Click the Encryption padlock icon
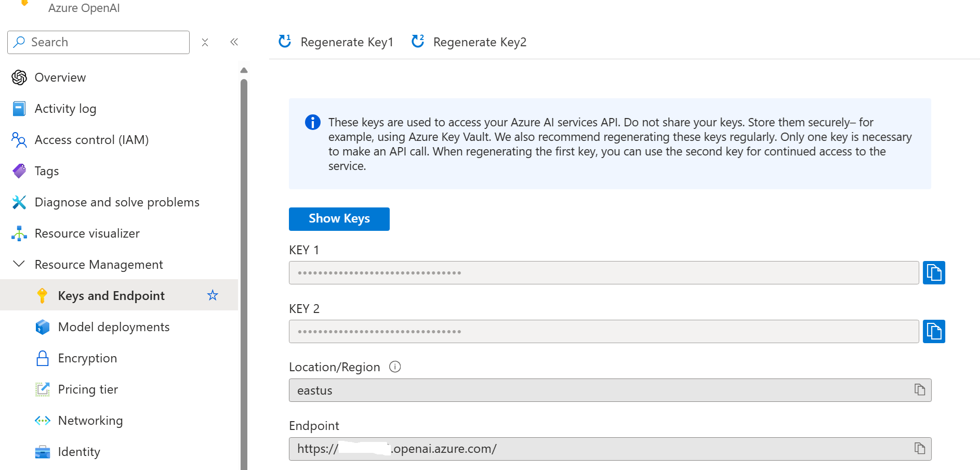This screenshot has height=470, width=980. coord(43,358)
